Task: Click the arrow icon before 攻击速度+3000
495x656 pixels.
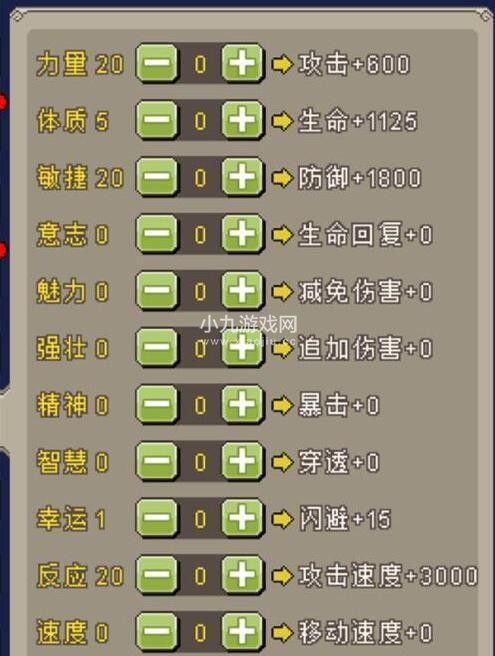Action: pyautogui.click(x=282, y=576)
